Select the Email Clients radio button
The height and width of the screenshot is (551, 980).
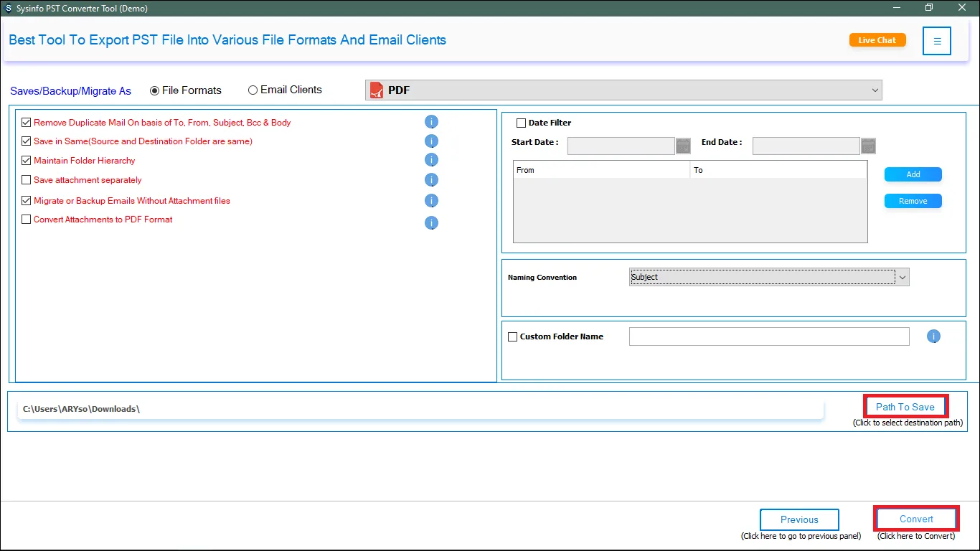coord(253,90)
